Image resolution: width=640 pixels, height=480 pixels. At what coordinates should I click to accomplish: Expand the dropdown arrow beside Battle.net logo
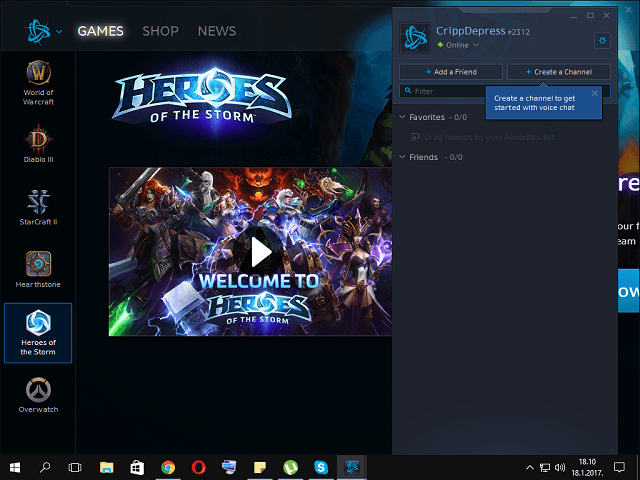[x=59, y=31]
